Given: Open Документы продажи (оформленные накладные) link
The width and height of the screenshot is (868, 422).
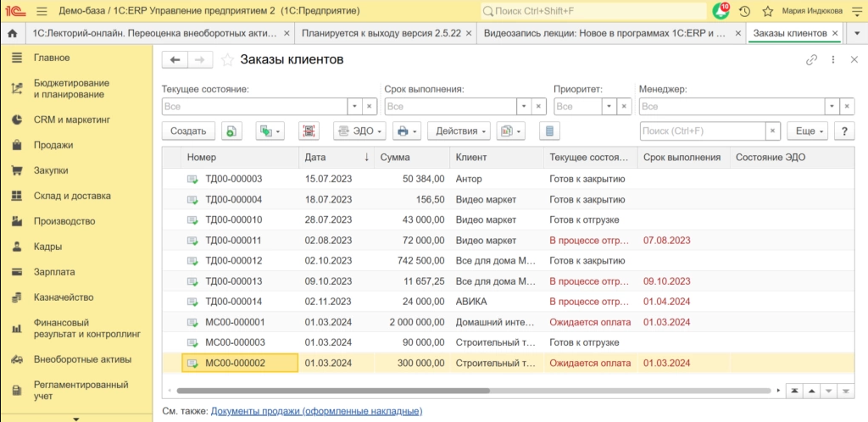Looking at the screenshot, I should coord(317,412).
